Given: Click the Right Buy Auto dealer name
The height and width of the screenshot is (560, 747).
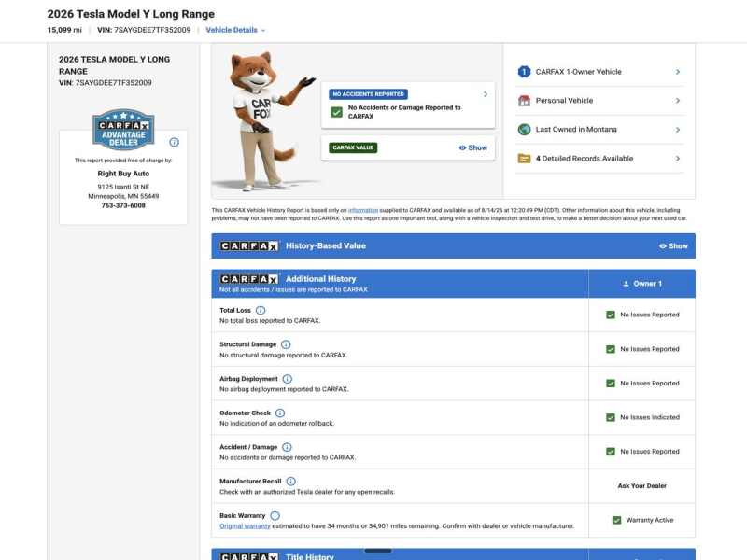Looking at the screenshot, I should [123, 174].
